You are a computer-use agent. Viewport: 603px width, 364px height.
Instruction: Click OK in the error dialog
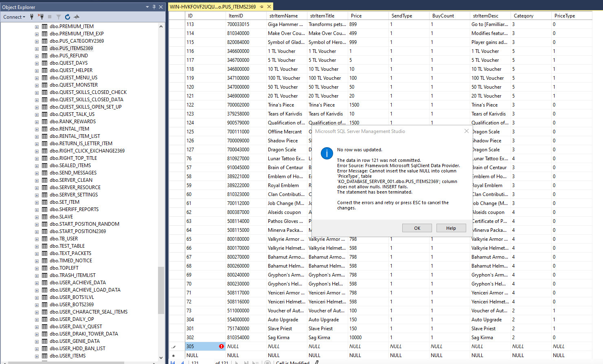pos(417,228)
